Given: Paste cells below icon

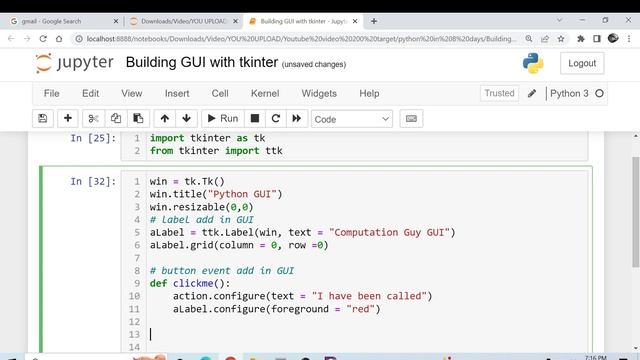Looking at the screenshot, I should 138,119.
